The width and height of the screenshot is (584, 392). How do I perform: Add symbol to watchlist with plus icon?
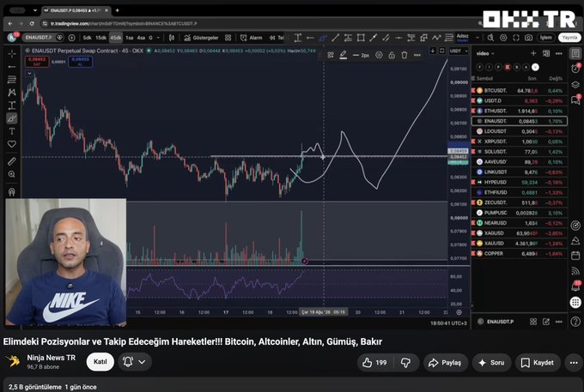[x=533, y=53]
